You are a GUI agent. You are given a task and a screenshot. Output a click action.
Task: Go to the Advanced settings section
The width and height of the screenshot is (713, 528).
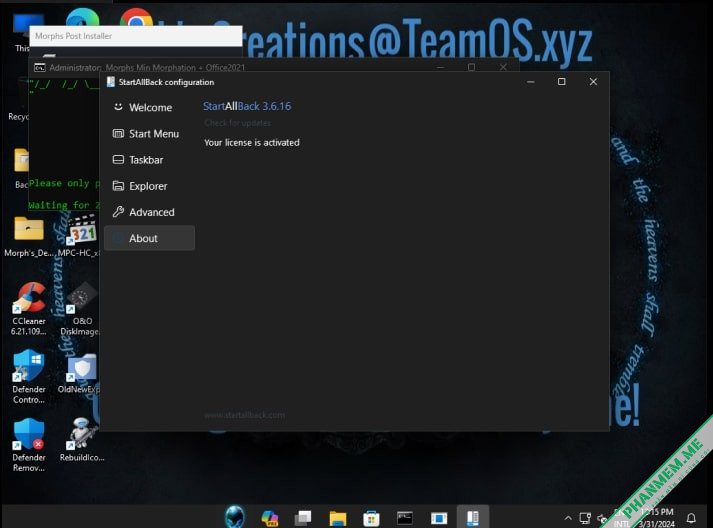click(150, 212)
